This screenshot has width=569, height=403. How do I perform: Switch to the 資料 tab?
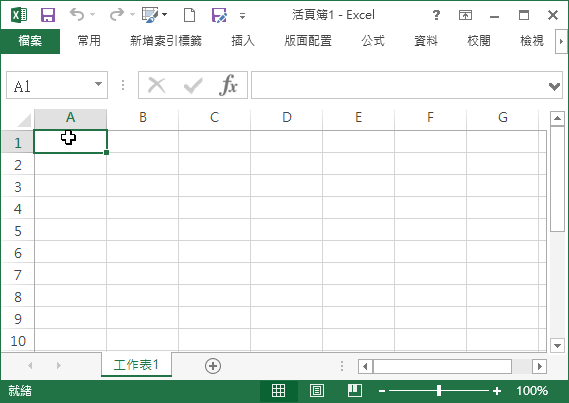[x=426, y=41]
